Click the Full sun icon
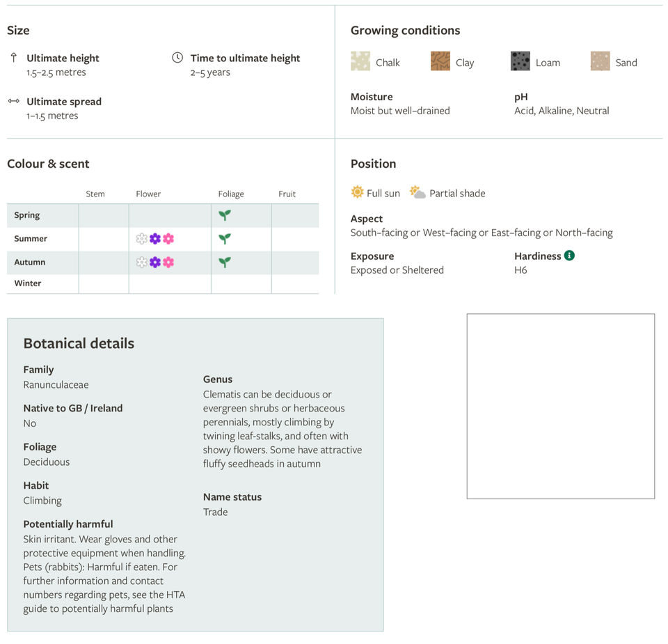668x644 pixels. pyautogui.click(x=357, y=192)
